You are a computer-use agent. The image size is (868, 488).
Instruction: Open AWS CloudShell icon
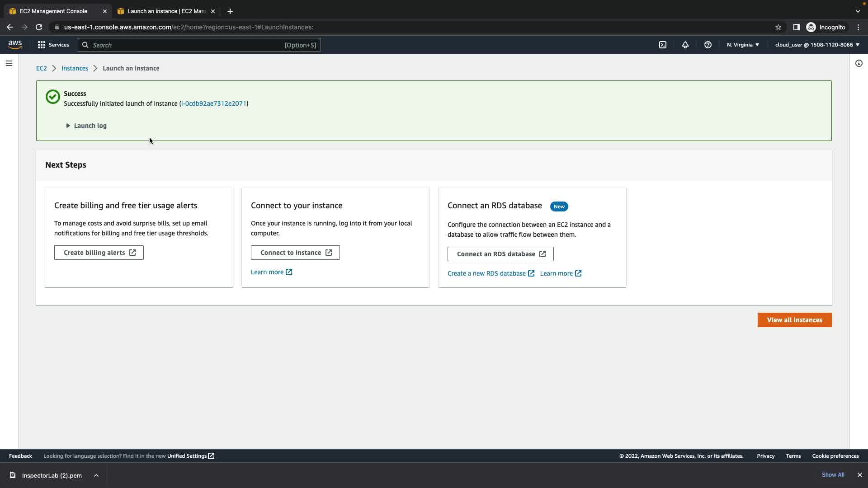coord(662,45)
